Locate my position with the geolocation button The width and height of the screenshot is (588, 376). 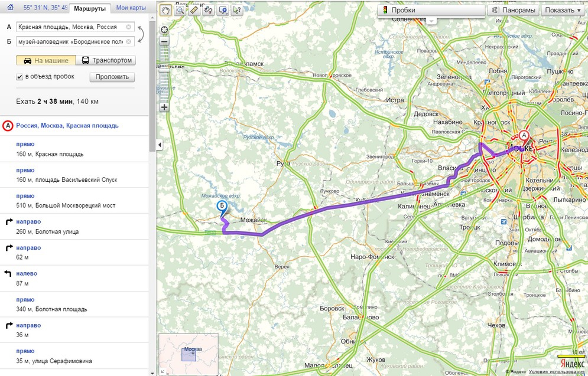click(164, 30)
